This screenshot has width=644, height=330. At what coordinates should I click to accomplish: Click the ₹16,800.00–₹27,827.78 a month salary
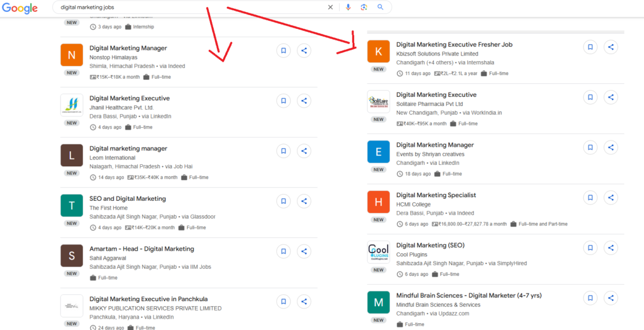click(473, 224)
